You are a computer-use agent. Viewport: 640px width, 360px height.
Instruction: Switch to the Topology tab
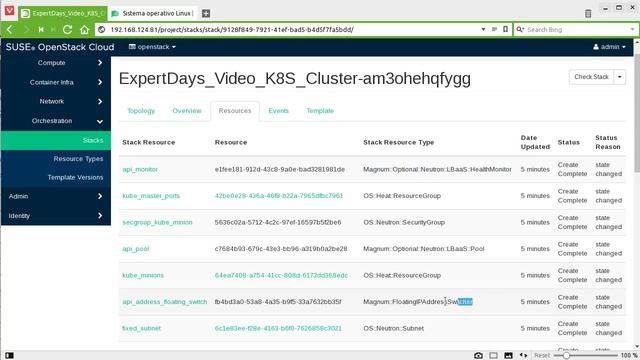(141, 111)
